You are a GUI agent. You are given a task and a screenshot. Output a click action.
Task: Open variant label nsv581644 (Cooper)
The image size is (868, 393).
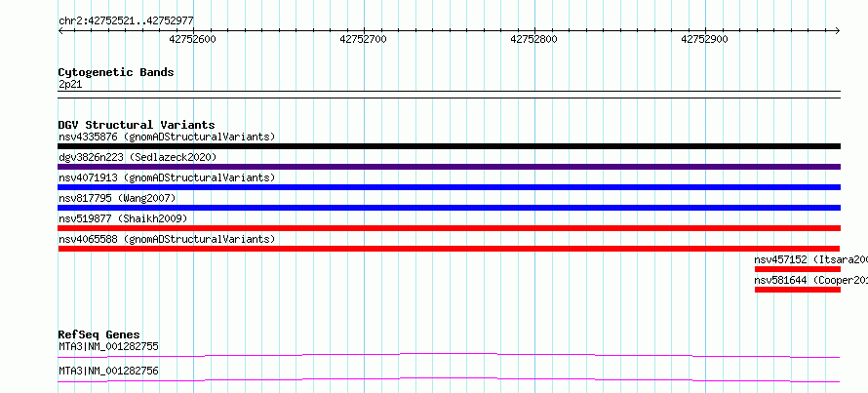point(811,280)
